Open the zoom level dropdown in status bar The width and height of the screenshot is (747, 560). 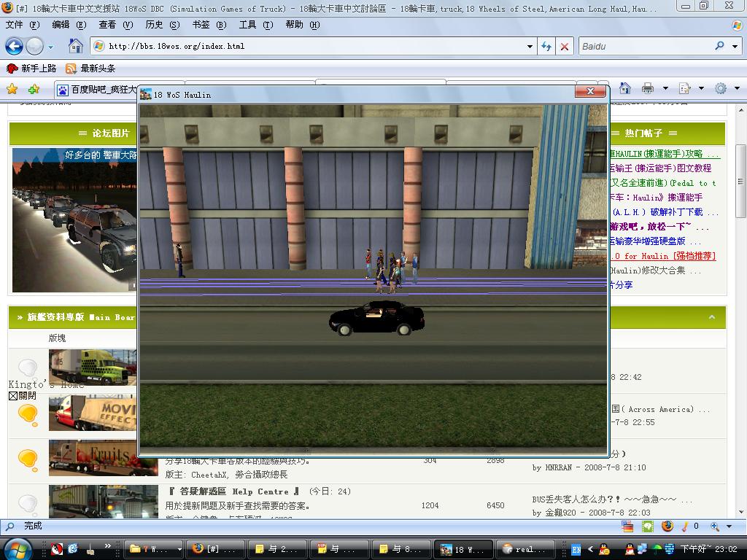tap(729, 526)
